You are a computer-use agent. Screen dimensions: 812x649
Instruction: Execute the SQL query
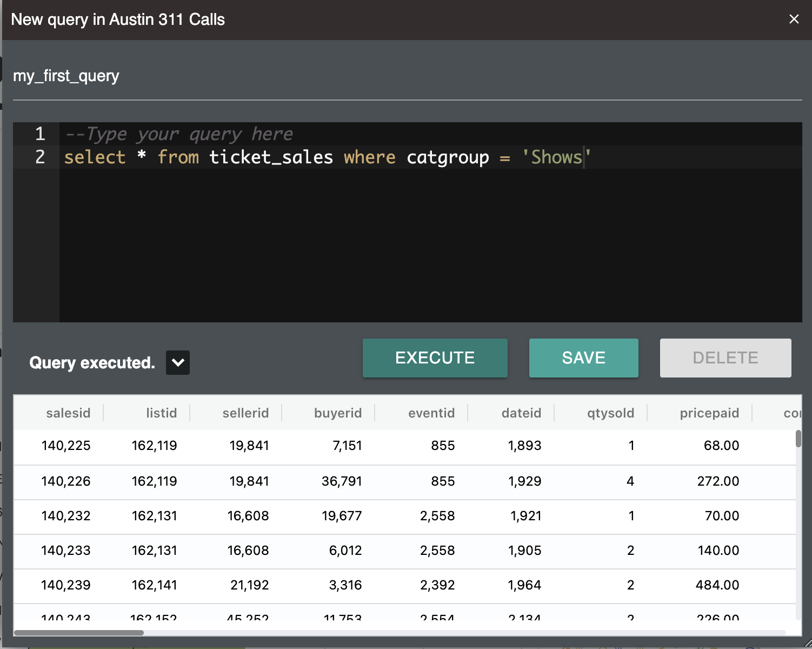[x=435, y=357]
